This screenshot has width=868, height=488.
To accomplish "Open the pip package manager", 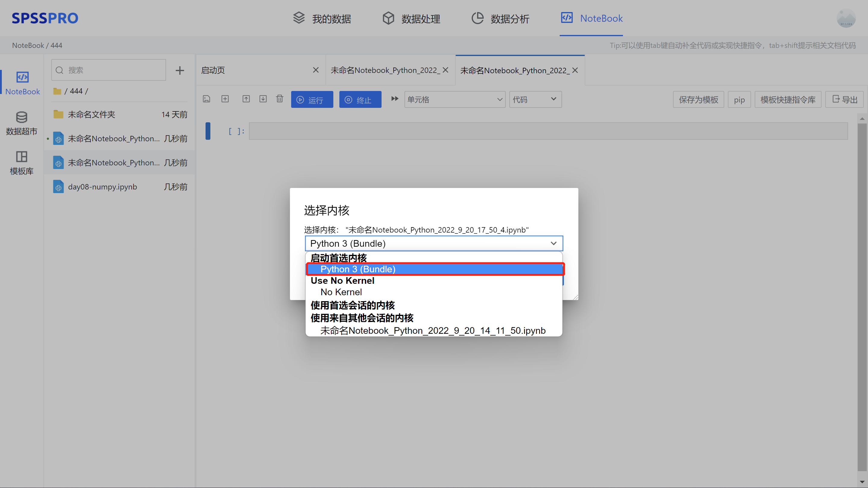I will tap(739, 99).
